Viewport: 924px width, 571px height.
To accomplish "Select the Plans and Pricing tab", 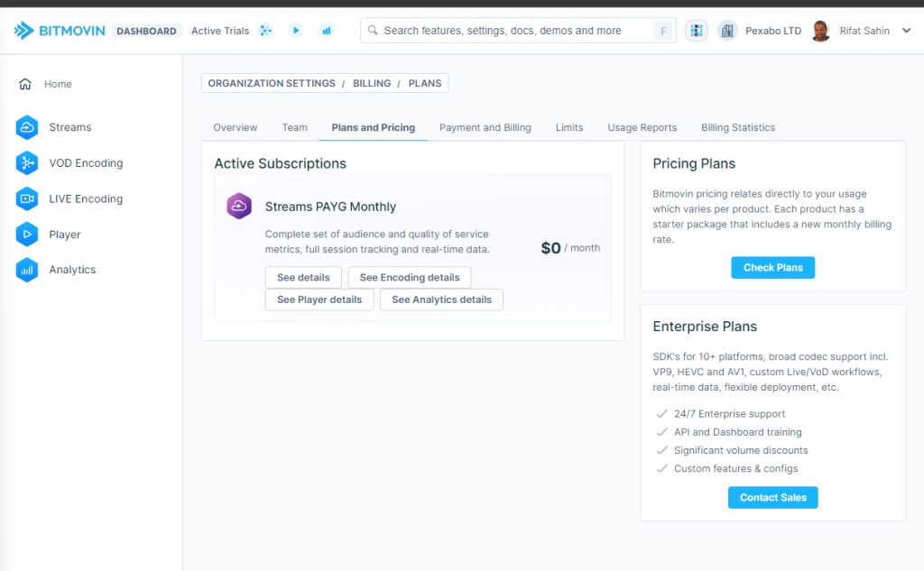I will tap(373, 127).
